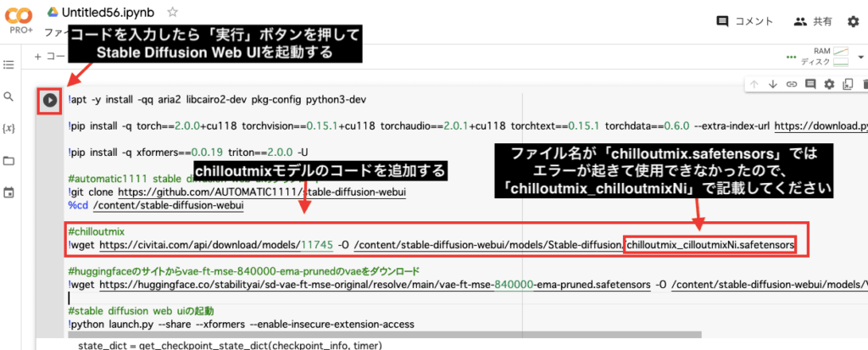The width and height of the screenshot is (868, 350).
Task: Click the #stable diffusion web uiの起動 comment
Action: pyautogui.click(x=141, y=311)
